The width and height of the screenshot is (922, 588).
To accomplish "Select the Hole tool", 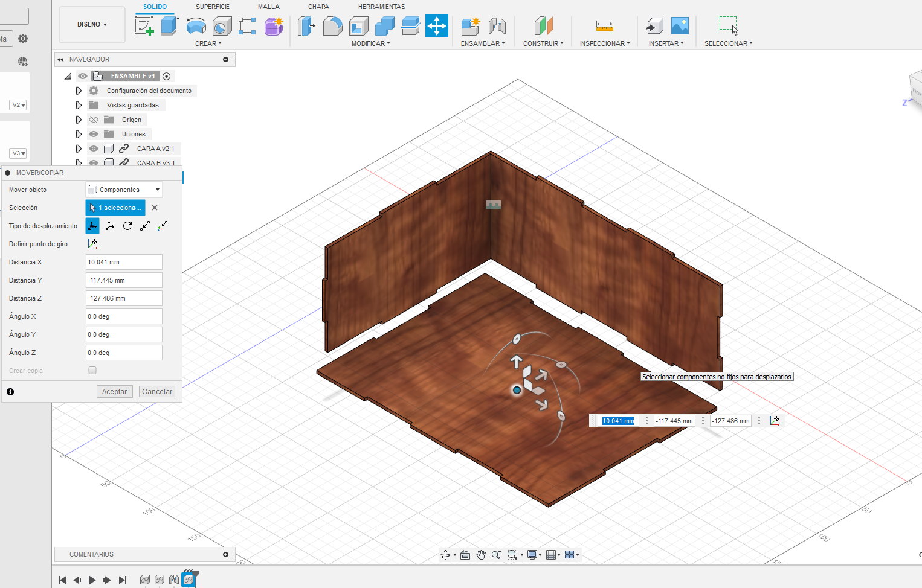I will point(222,26).
